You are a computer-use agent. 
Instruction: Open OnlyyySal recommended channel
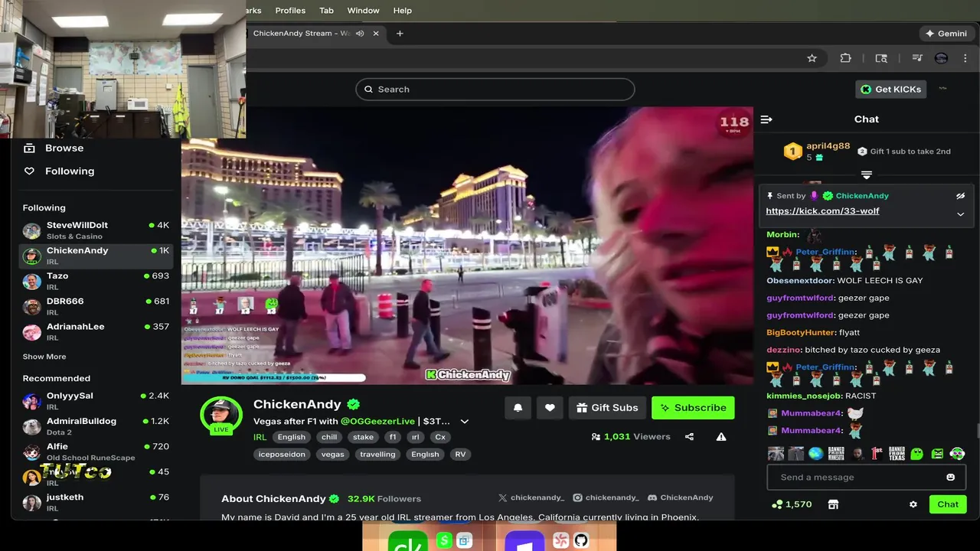pyautogui.click(x=96, y=401)
